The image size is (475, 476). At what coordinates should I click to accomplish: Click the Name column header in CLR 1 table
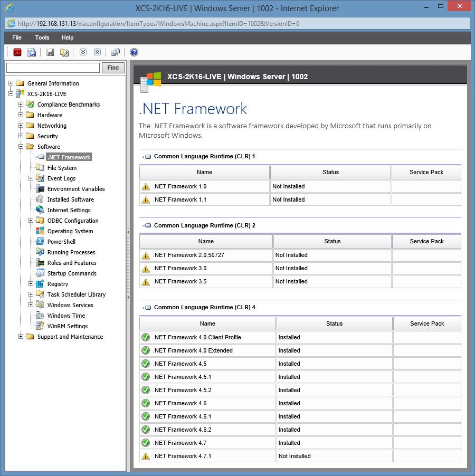[x=205, y=172]
